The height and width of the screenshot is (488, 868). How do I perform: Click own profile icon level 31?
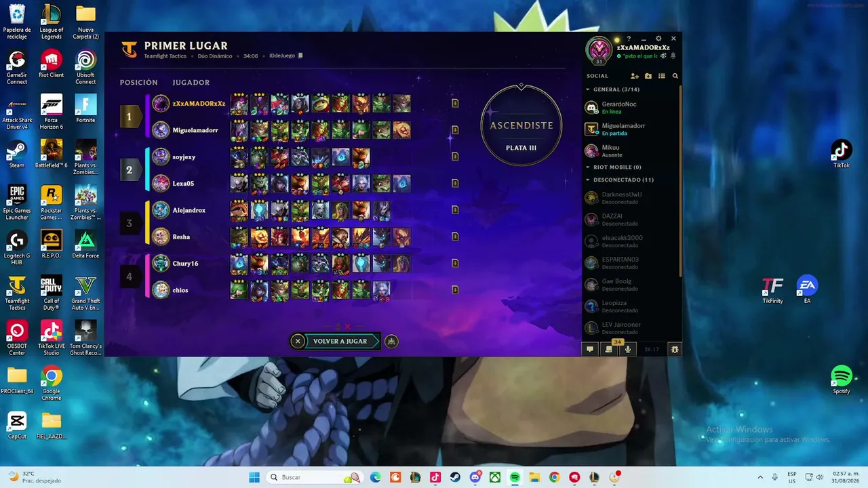point(599,50)
